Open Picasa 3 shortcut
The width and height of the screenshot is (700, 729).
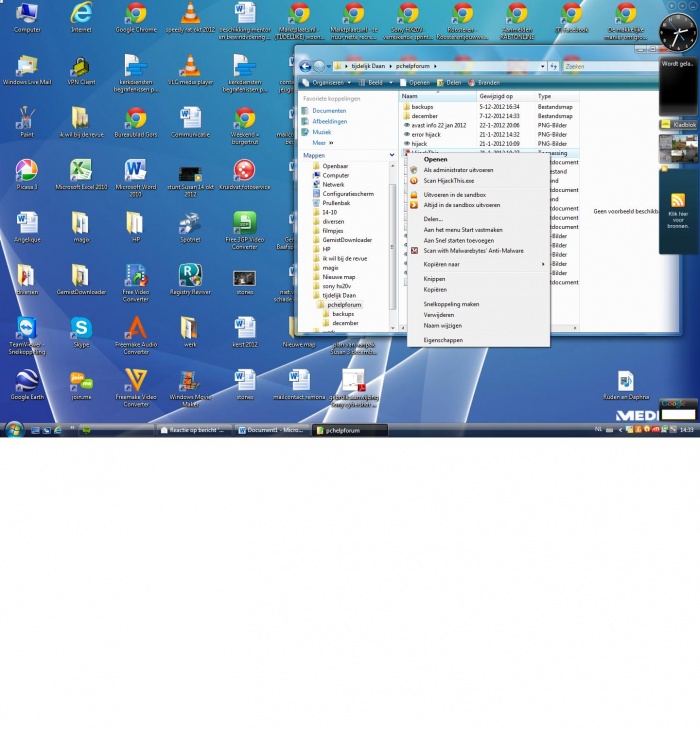27,175
